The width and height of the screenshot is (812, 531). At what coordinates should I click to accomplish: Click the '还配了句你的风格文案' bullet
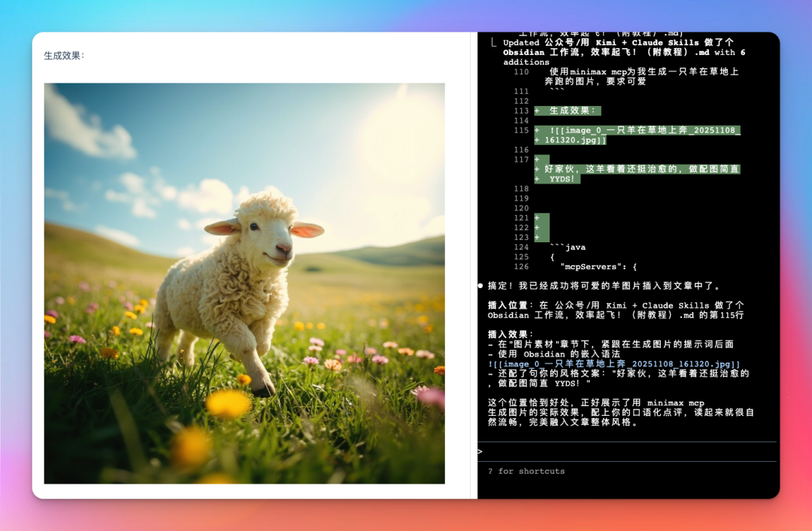[618, 378]
